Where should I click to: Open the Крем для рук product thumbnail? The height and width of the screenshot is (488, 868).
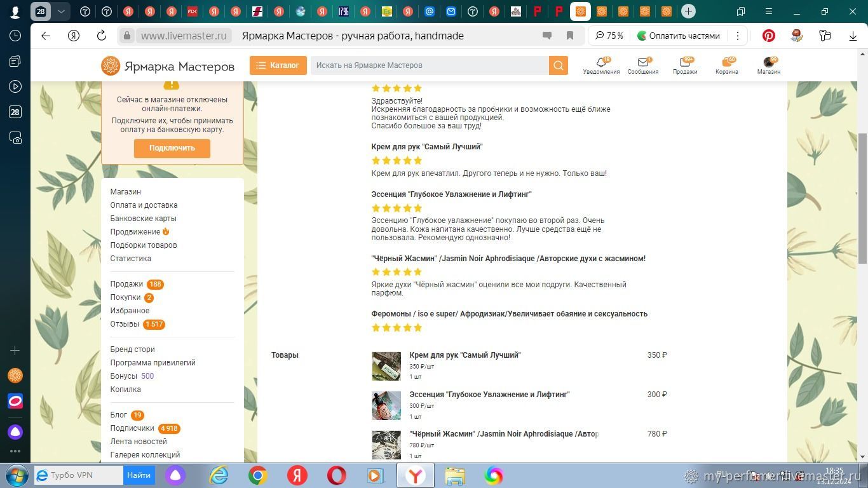(x=386, y=366)
